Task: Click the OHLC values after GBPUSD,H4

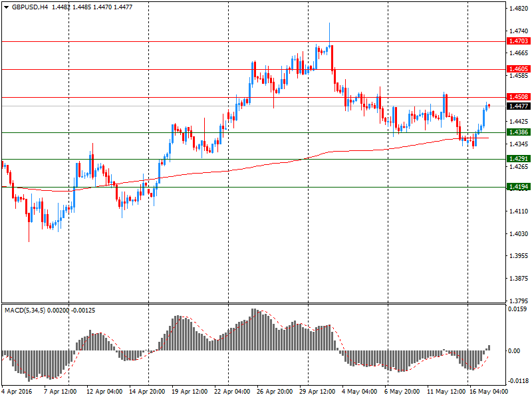Action: [92, 7]
